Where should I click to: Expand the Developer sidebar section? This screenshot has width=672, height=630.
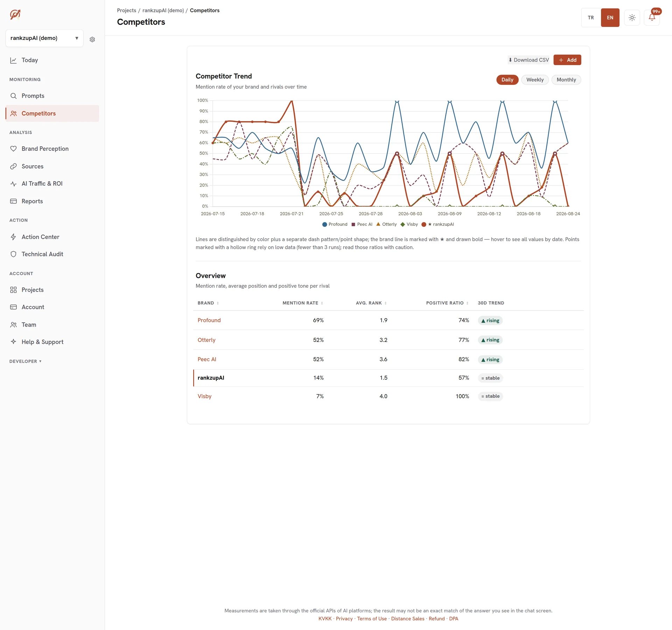(x=25, y=361)
